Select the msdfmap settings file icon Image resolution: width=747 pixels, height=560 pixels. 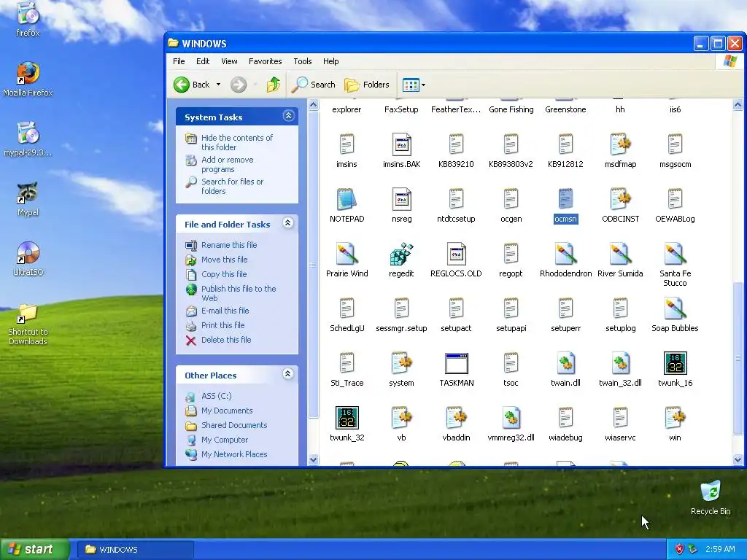coord(620,144)
